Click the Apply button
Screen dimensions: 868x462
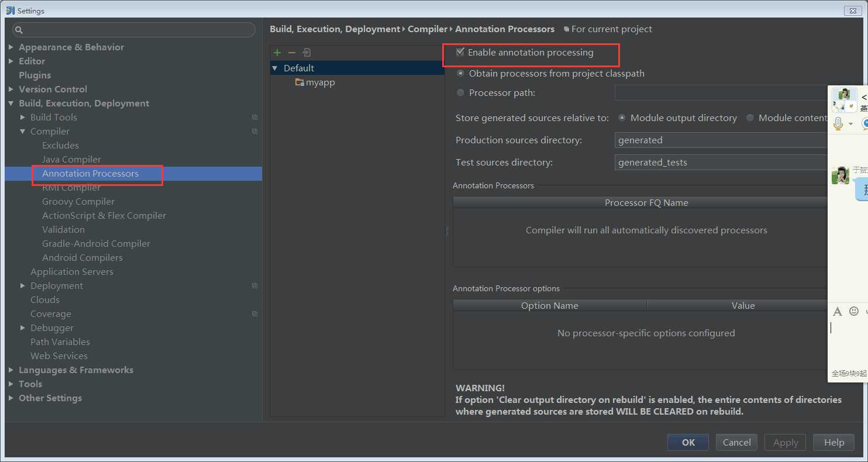[786, 442]
